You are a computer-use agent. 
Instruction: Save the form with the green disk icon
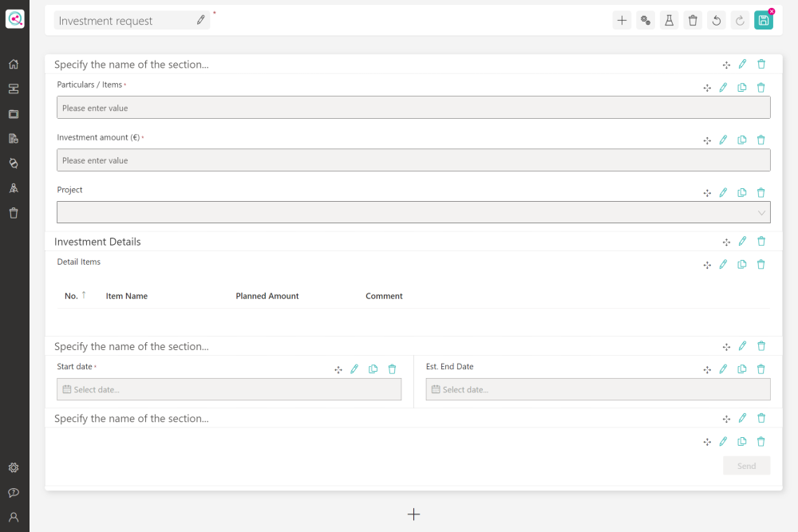tap(764, 21)
